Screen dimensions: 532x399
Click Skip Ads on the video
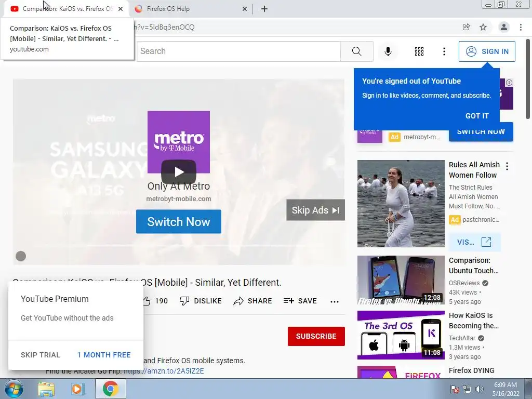point(315,210)
